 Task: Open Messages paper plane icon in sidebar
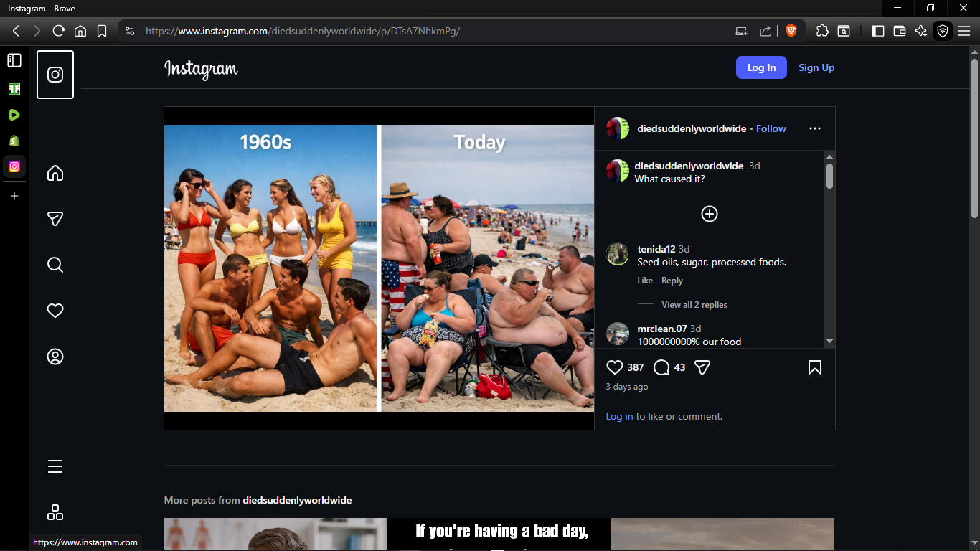click(55, 219)
